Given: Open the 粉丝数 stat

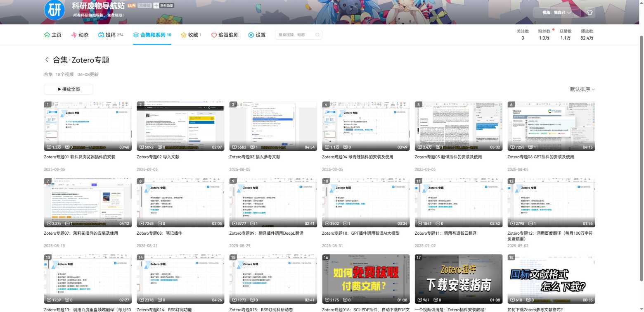Looking at the screenshot, I should point(544,35).
